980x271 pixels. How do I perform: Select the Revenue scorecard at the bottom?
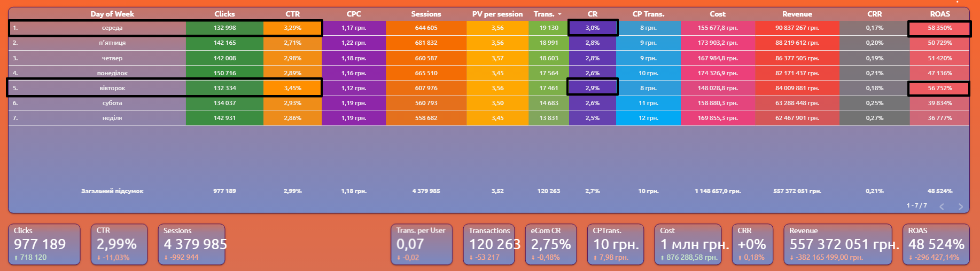point(837,244)
